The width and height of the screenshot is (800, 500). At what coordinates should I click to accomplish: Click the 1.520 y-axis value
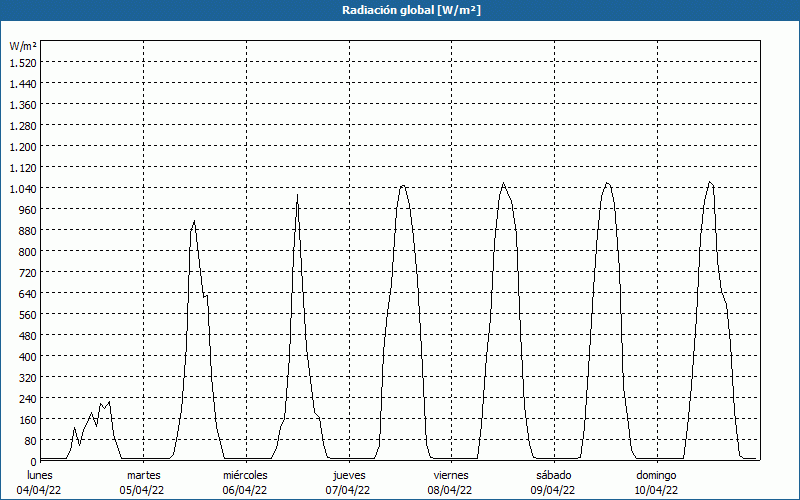pos(23,62)
